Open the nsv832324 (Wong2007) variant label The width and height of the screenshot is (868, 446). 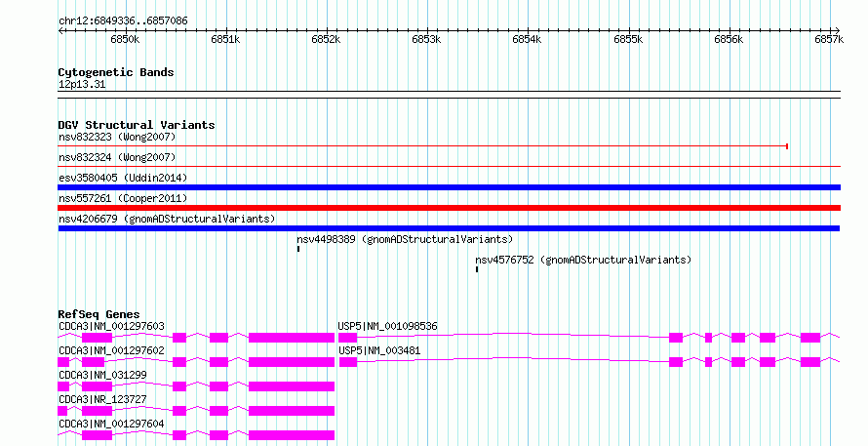point(117,157)
